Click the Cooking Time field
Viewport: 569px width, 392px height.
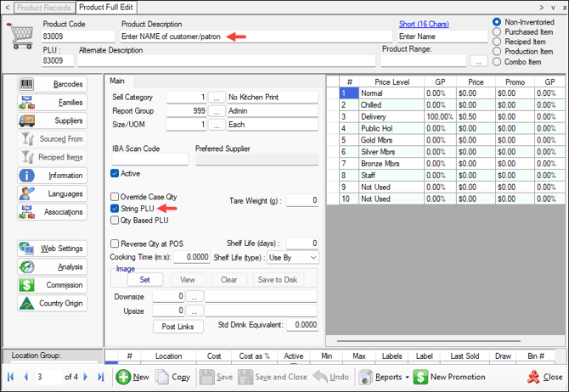point(191,257)
